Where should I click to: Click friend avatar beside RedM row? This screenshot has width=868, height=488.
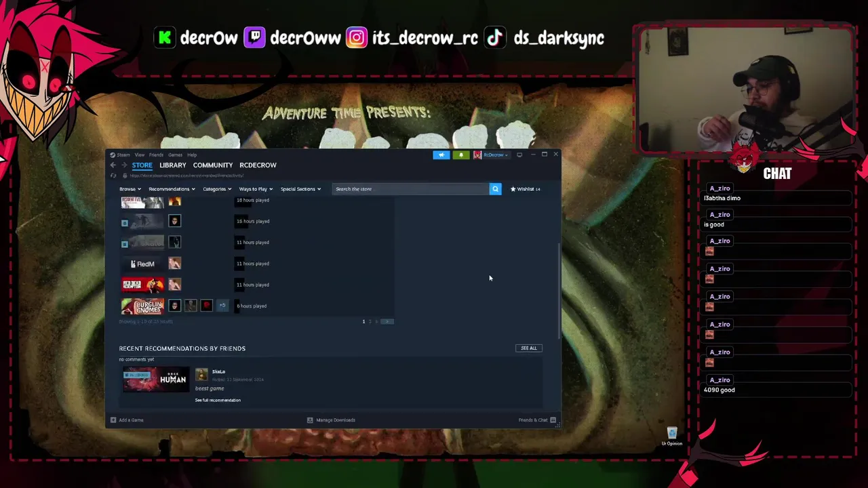point(175,264)
